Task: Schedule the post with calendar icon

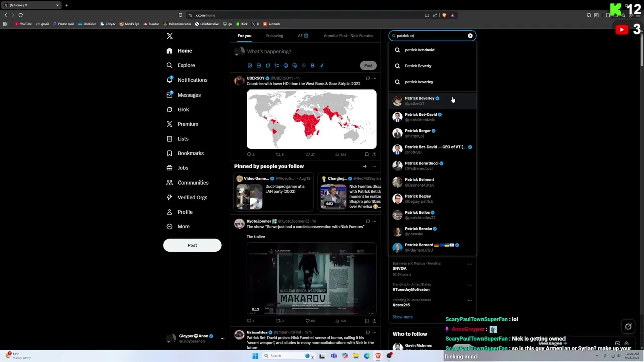Action: point(295,65)
